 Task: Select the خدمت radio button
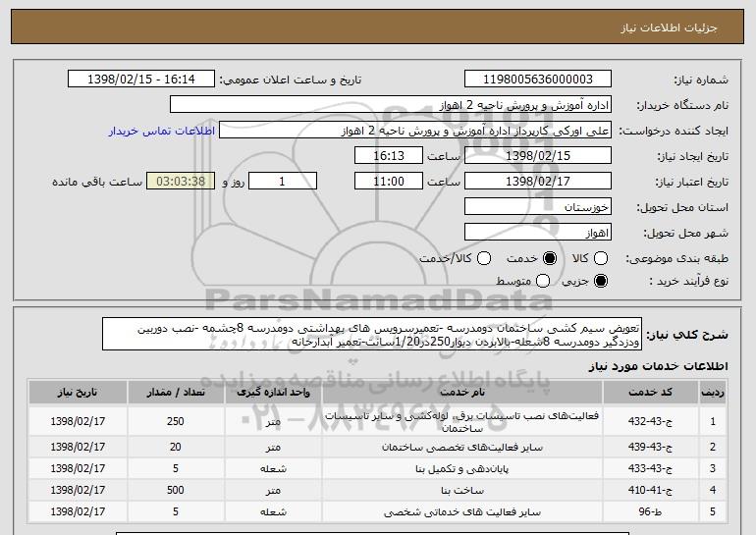(x=549, y=258)
